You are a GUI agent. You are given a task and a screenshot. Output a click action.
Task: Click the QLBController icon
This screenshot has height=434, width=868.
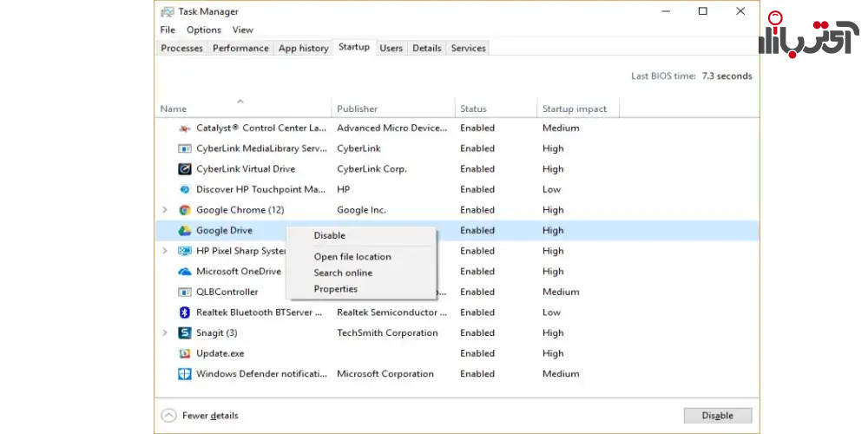[184, 293]
